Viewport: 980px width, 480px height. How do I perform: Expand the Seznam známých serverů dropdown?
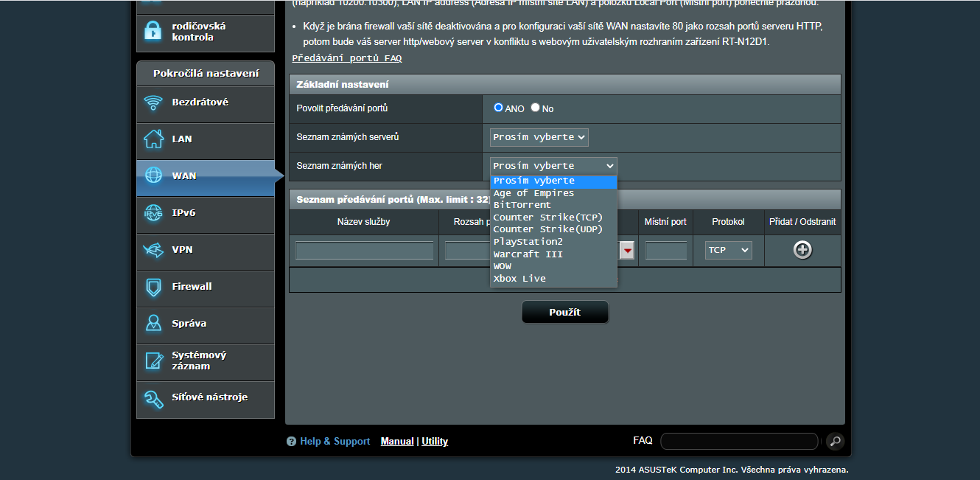[539, 137]
